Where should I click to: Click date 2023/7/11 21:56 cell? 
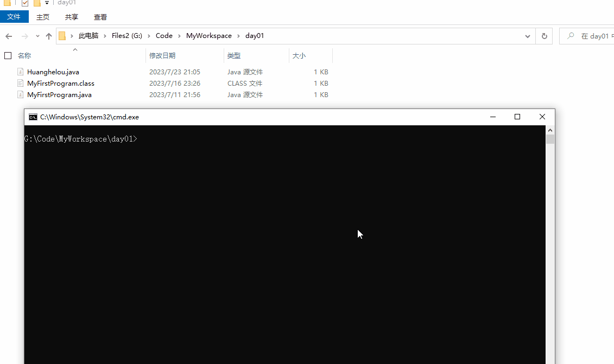[x=175, y=95]
